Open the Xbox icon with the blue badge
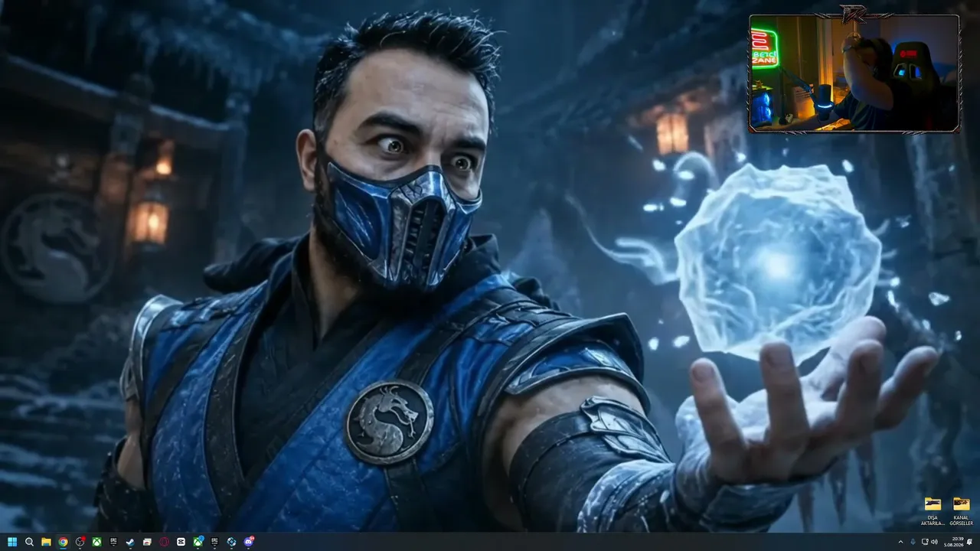 coord(198,542)
